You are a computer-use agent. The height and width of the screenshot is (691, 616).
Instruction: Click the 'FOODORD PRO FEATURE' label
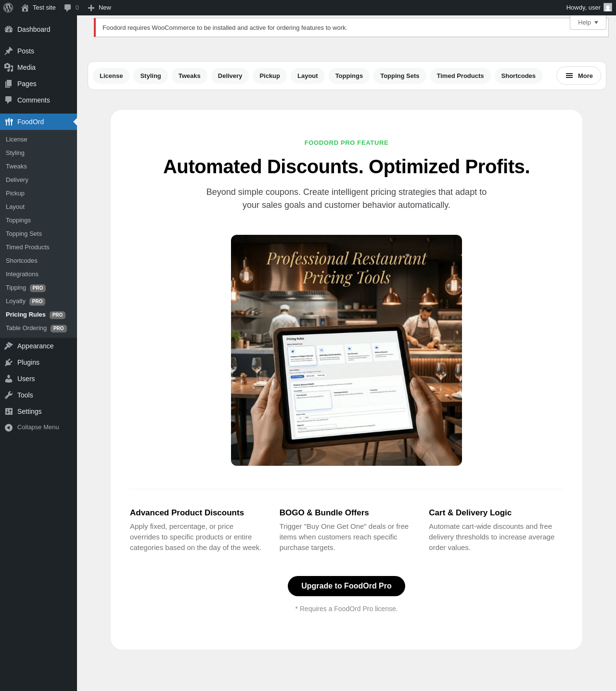346,143
